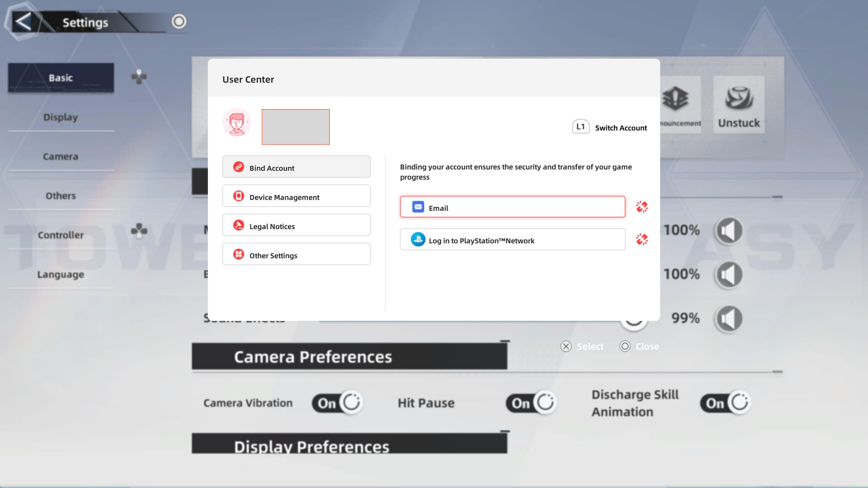Open Other Settings in User Center
Screen dimensions: 868x488
tap(296, 255)
